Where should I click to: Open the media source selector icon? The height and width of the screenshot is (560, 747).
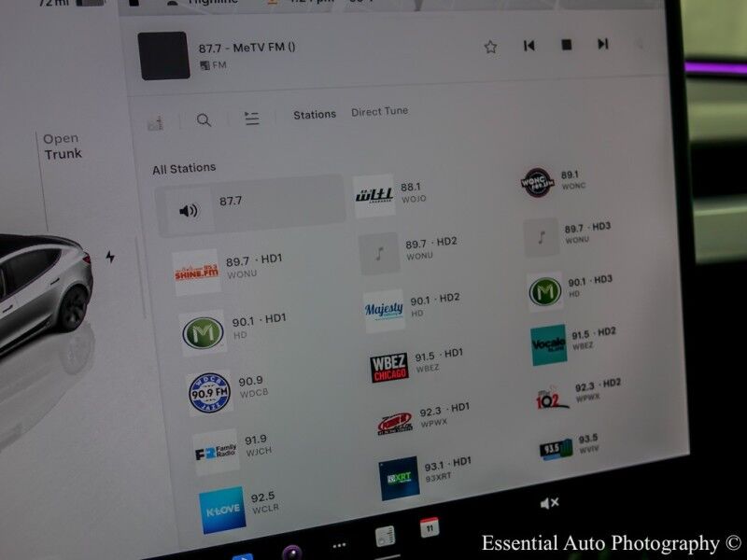[x=155, y=122]
